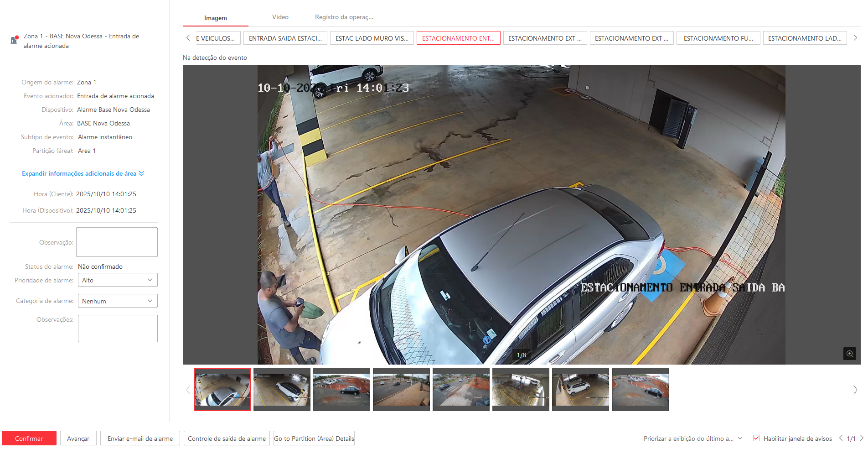This screenshot has height=449, width=868.
Task: Open Categoria de alarme dropdown
Action: [x=117, y=301]
